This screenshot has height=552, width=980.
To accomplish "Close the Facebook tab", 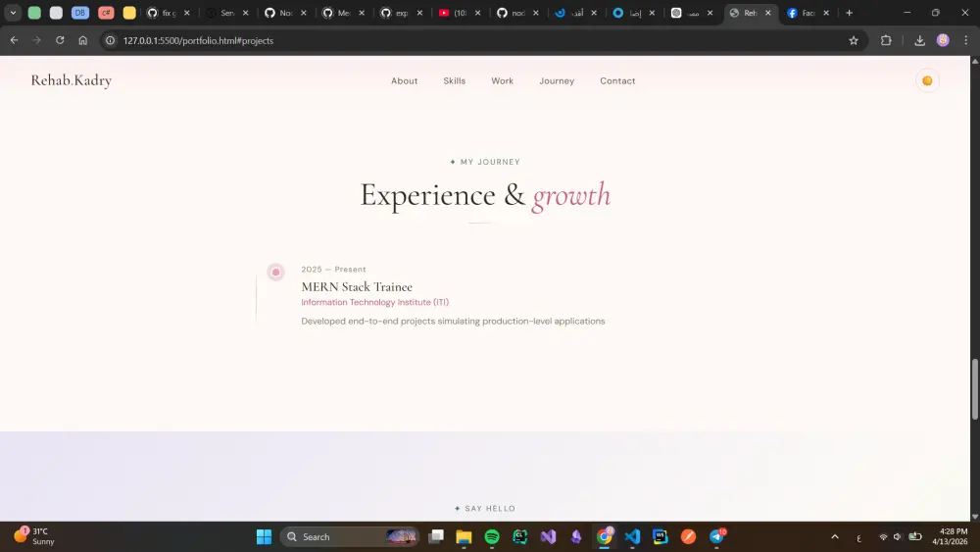I will pos(826,13).
